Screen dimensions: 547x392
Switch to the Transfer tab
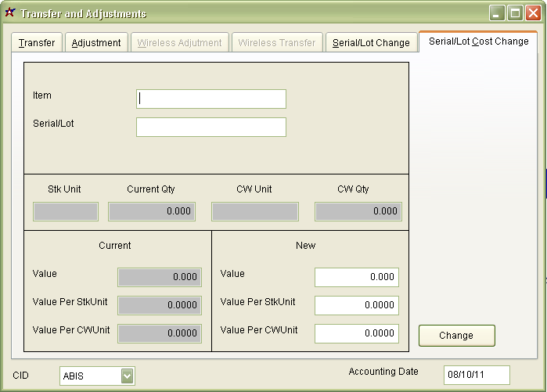pos(37,43)
